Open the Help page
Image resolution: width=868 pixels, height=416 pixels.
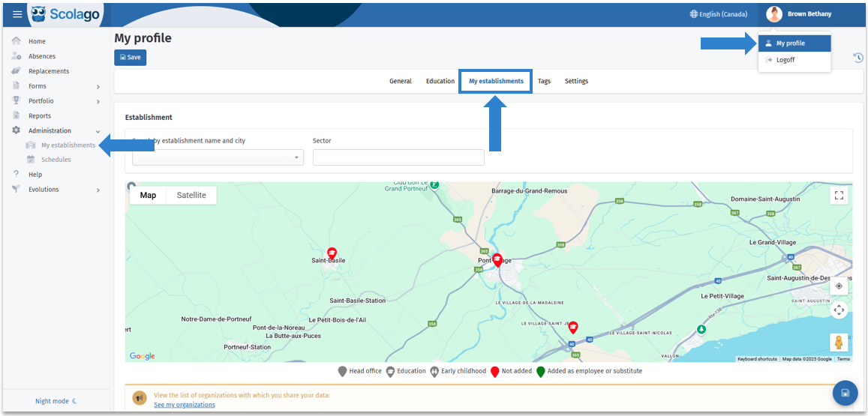click(x=35, y=174)
